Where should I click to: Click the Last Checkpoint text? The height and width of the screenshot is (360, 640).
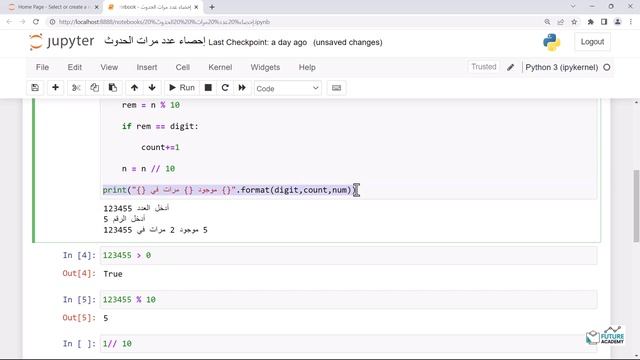258,42
